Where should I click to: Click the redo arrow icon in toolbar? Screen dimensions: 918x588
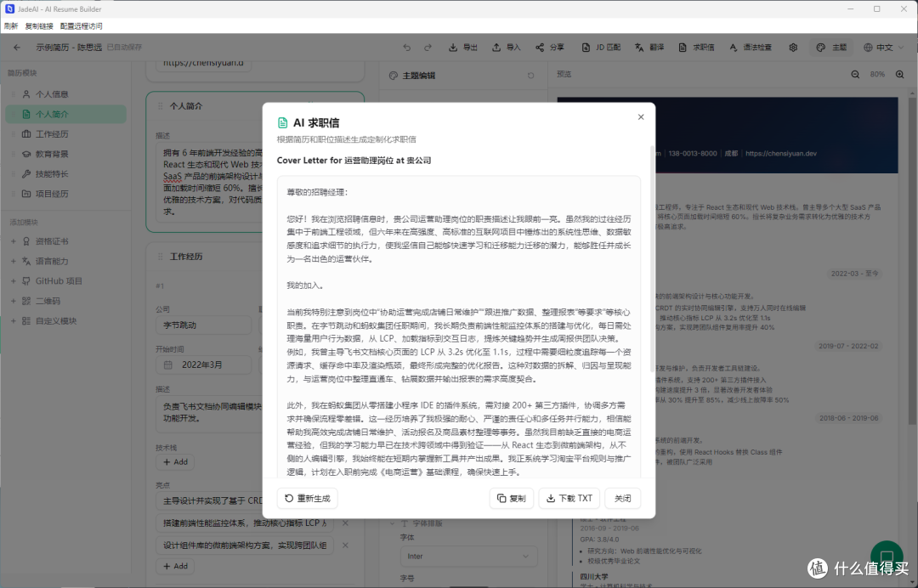428,48
